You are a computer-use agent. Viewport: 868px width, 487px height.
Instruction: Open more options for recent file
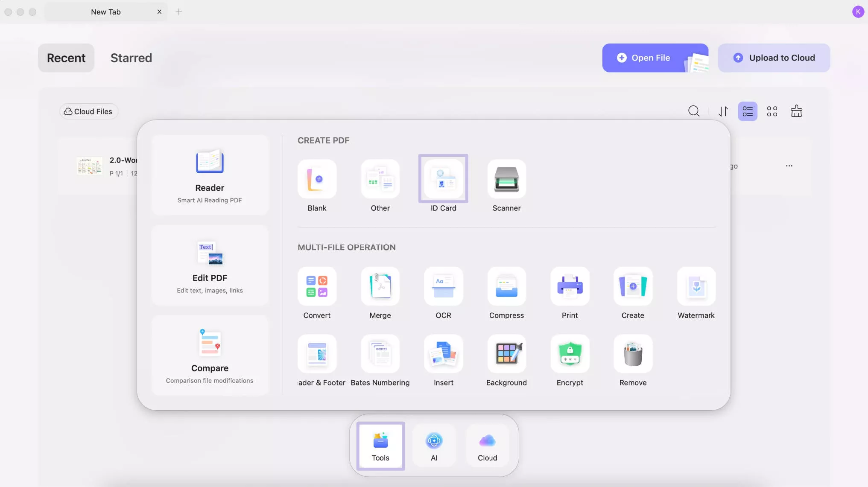point(789,166)
